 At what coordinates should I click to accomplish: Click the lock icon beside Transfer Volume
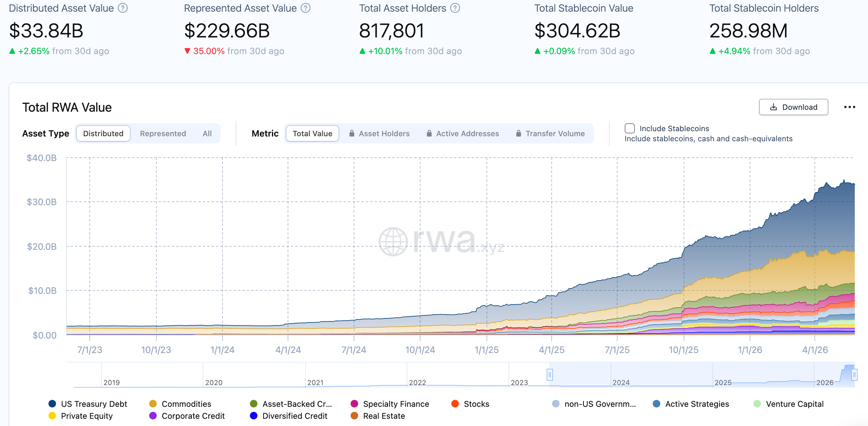tap(519, 133)
